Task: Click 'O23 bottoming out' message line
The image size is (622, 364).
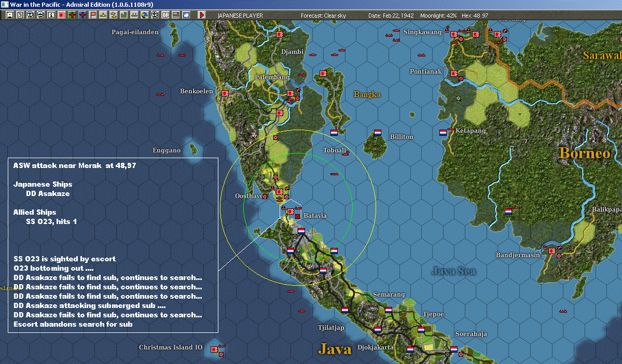Action: [x=53, y=268]
